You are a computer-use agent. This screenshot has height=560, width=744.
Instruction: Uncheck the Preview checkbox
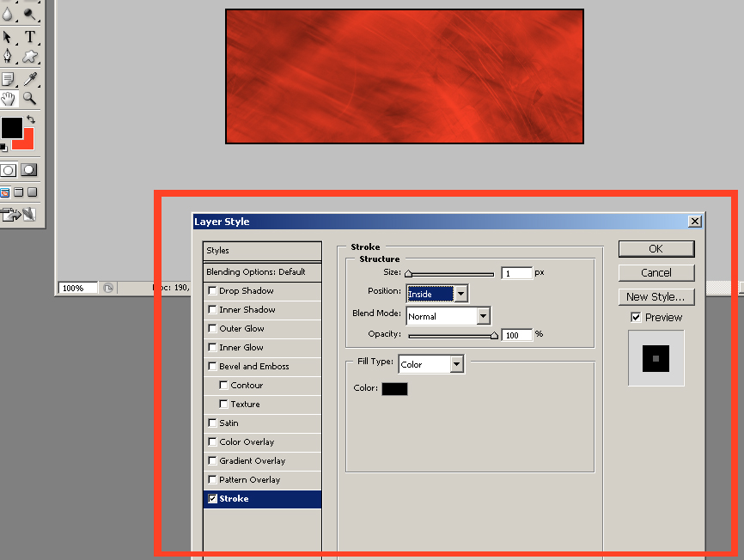pyautogui.click(x=636, y=317)
